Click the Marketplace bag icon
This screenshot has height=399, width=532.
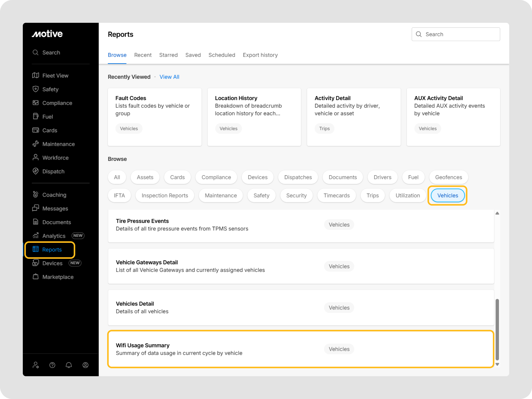(x=36, y=277)
